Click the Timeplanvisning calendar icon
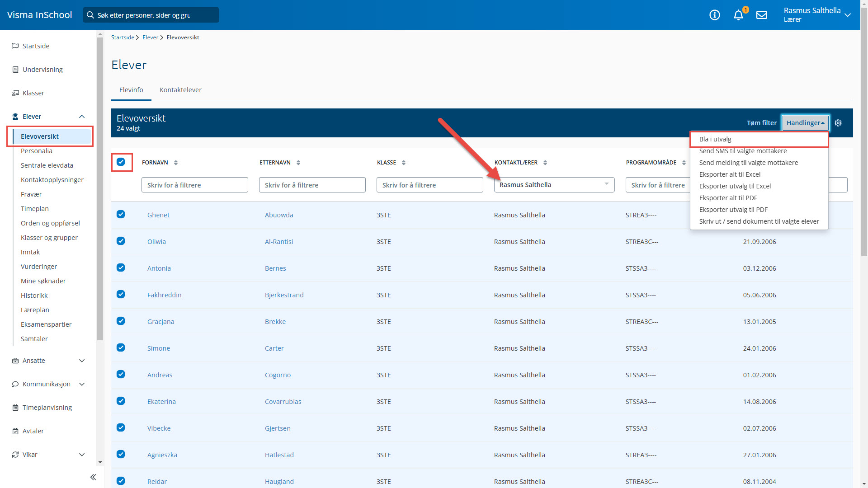Viewport: 868px width, 488px height. tap(15, 408)
